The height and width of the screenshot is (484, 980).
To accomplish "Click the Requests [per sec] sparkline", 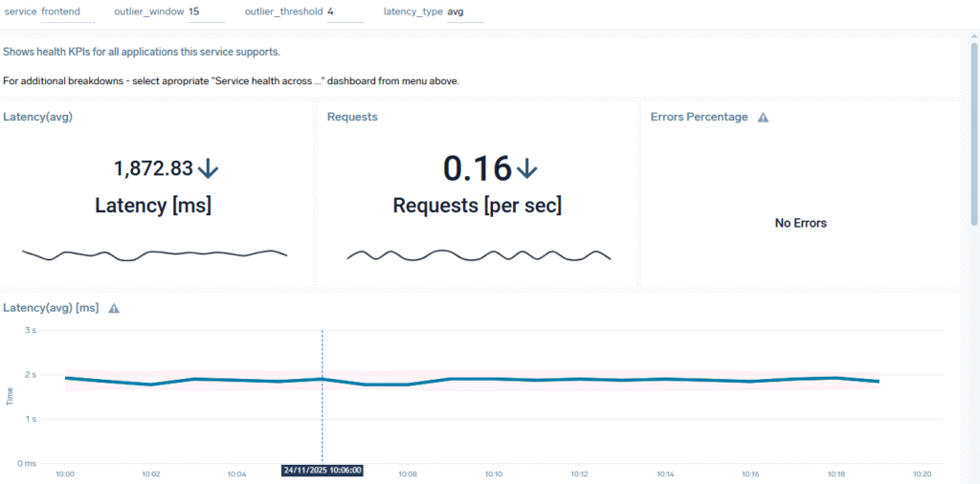I will pos(478,255).
